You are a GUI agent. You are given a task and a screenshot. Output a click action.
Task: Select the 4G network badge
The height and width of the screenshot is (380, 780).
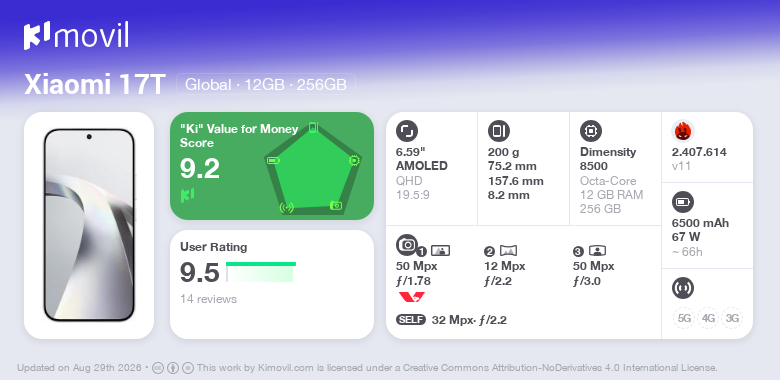pyautogui.click(x=708, y=318)
